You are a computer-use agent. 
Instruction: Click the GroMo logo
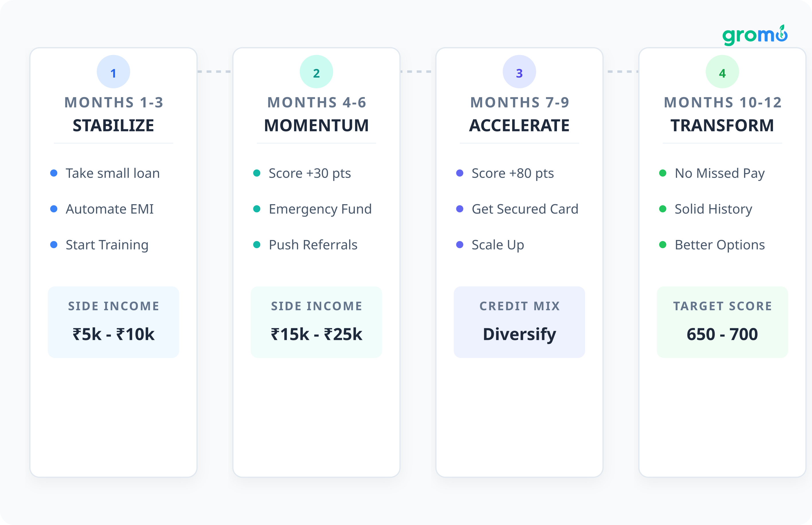click(754, 35)
